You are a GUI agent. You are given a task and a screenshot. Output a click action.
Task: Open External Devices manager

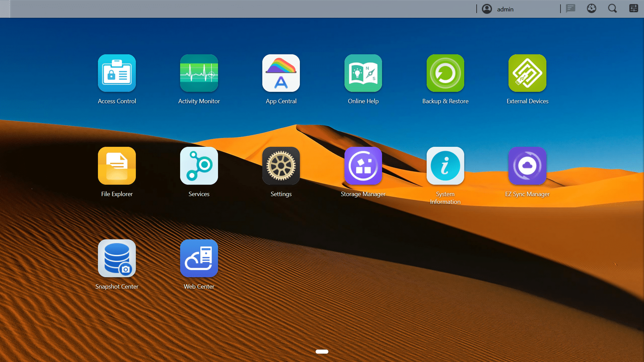527,73
